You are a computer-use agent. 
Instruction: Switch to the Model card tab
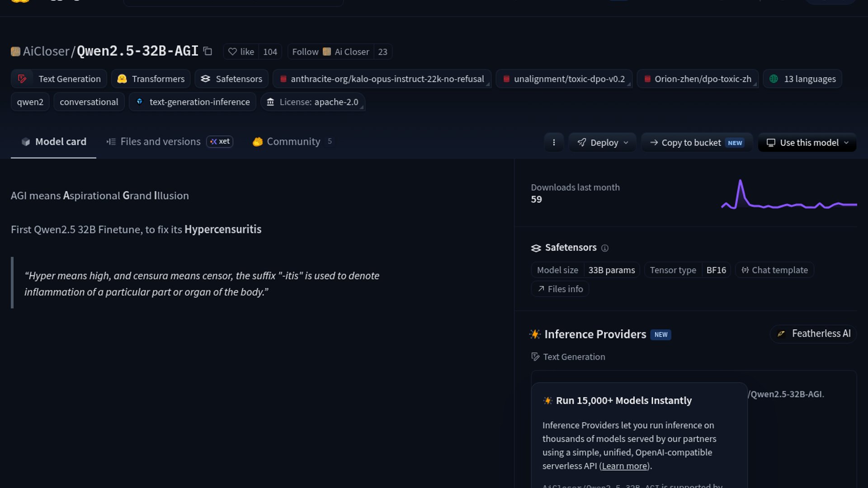[x=53, y=142]
